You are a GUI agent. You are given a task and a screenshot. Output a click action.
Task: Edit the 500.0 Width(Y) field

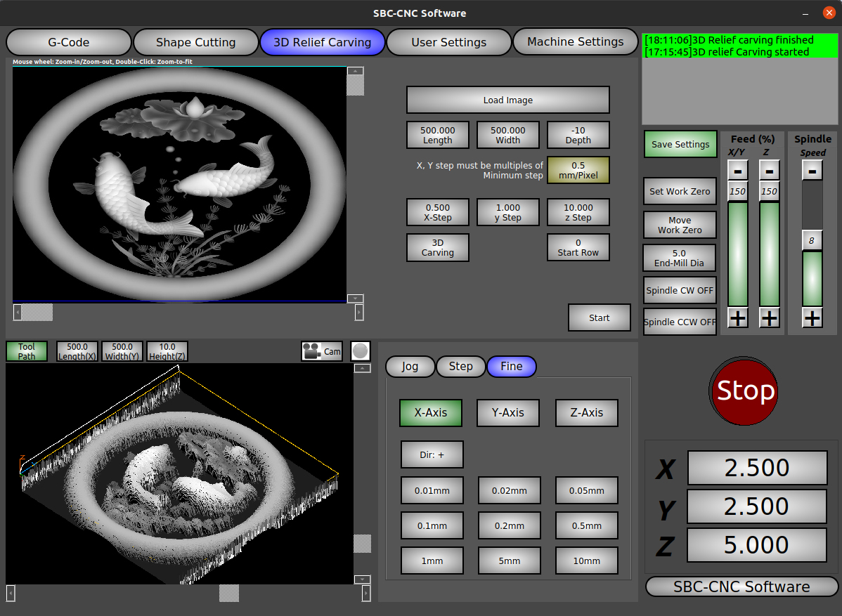(x=122, y=351)
